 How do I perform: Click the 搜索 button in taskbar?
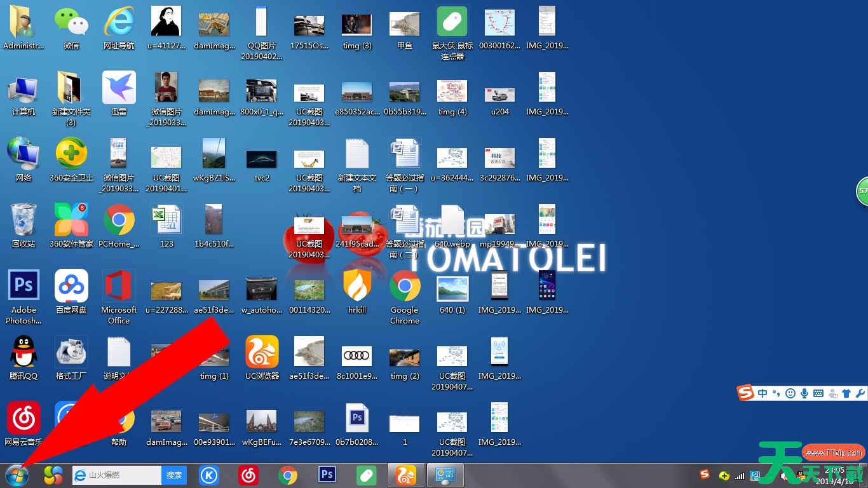click(174, 475)
